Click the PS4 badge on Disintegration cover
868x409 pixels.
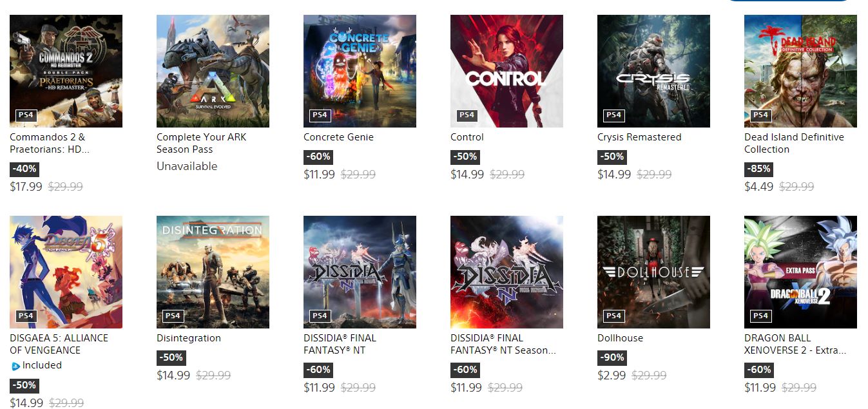pyautogui.click(x=173, y=316)
